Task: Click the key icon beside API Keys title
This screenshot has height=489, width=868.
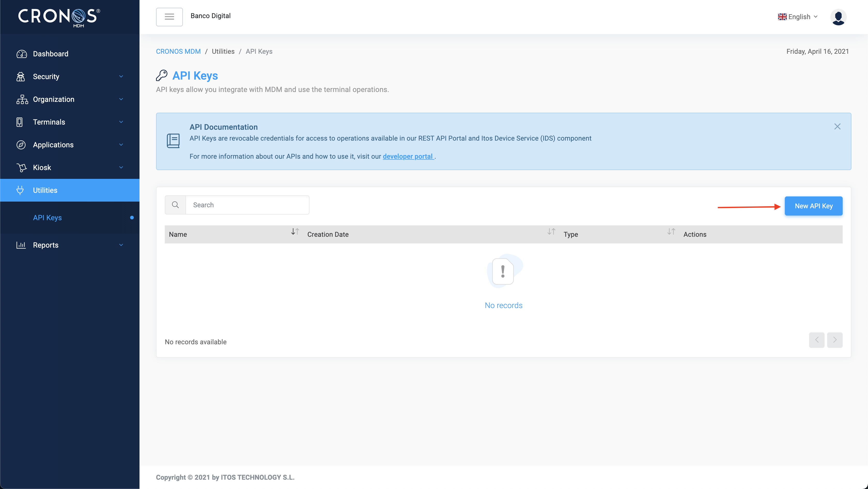Action: click(162, 75)
